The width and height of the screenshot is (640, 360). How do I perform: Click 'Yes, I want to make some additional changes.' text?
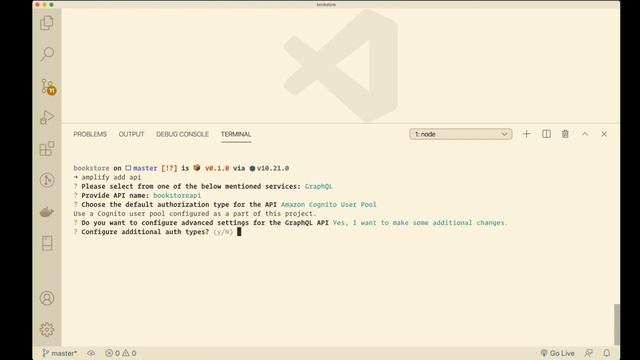(420, 223)
